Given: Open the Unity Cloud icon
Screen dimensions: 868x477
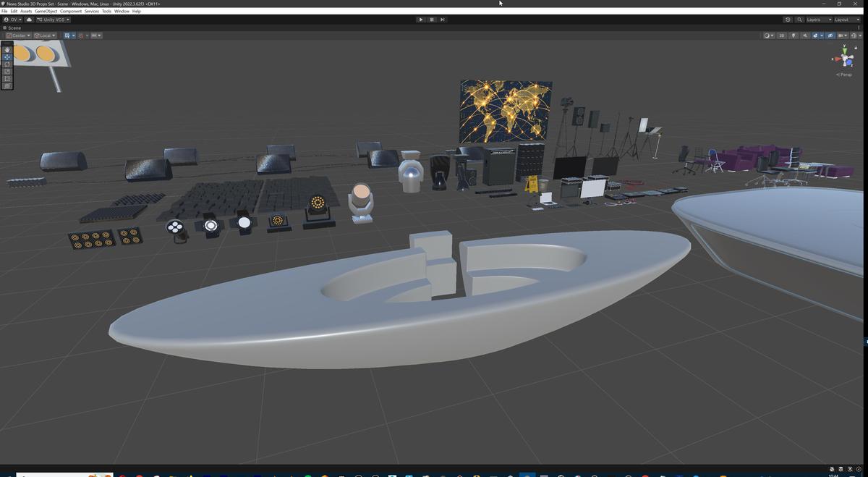Looking at the screenshot, I should coord(29,20).
